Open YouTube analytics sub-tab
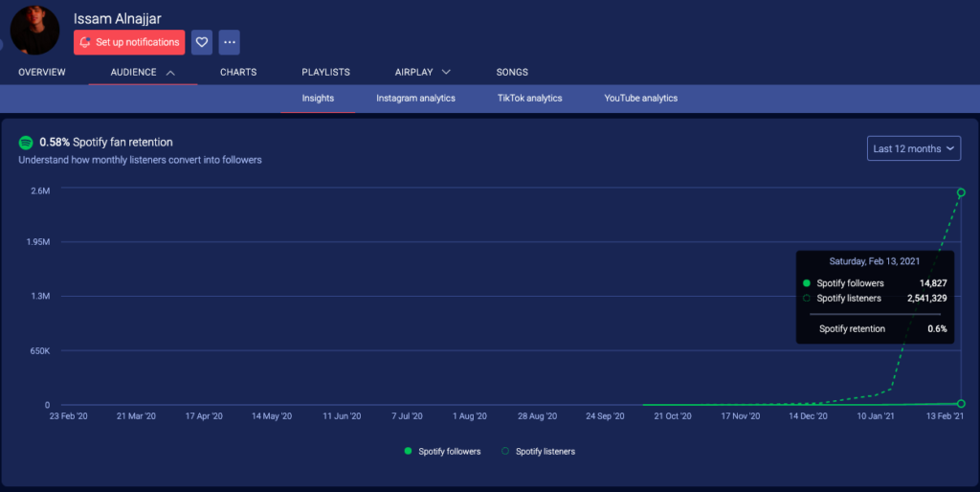 [x=640, y=99]
